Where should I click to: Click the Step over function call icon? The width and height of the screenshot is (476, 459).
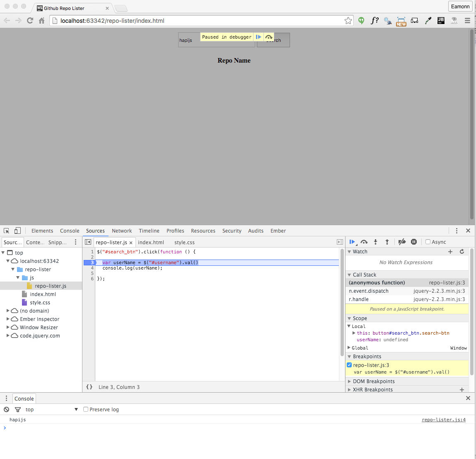pyautogui.click(x=364, y=242)
